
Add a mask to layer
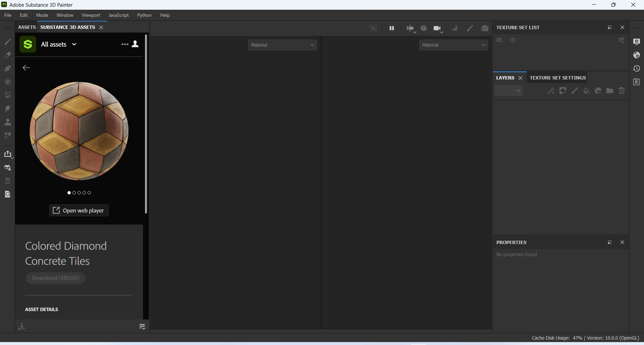(563, 91)
